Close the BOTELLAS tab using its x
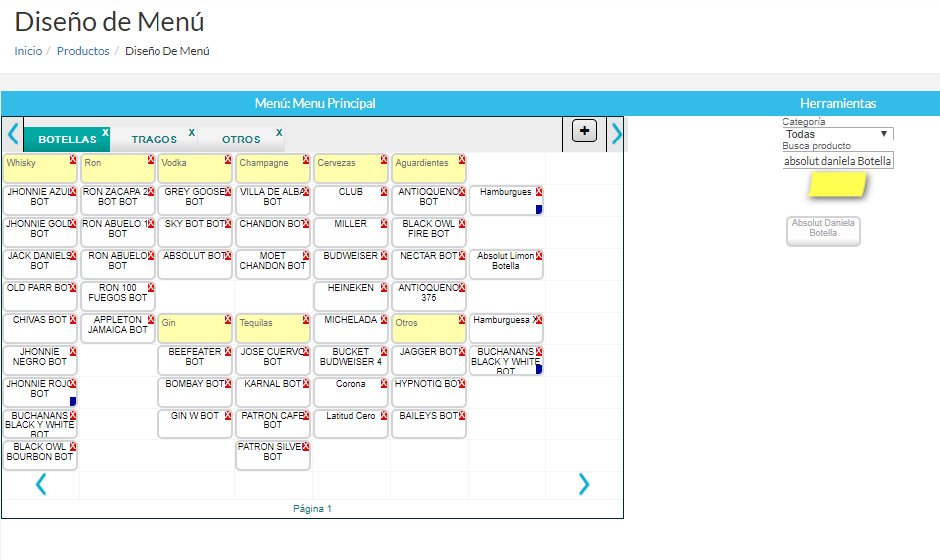The width and height of the screenshot is (940, 560). (105, 132)
